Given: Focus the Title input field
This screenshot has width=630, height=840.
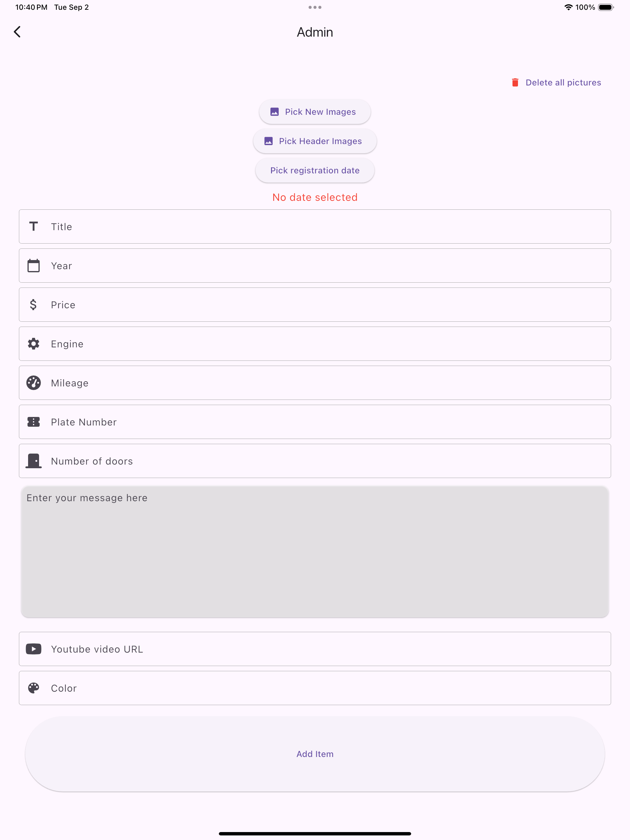Looking at the screenshot, I should click(315, 226).
